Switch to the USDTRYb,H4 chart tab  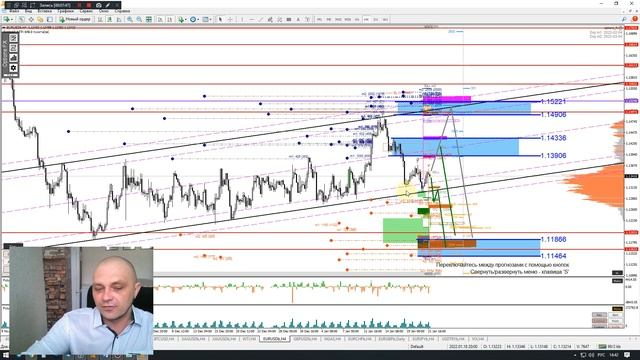click(453, 339)
